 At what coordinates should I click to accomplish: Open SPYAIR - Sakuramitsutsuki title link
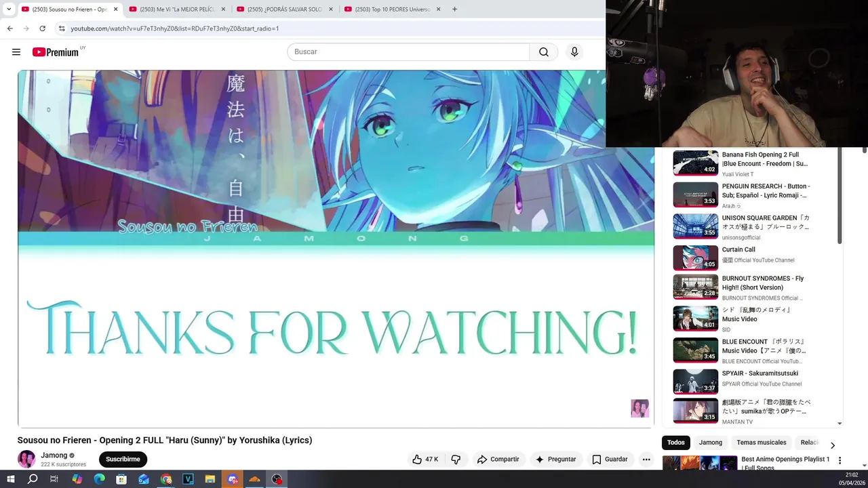(x=759, y=373)
